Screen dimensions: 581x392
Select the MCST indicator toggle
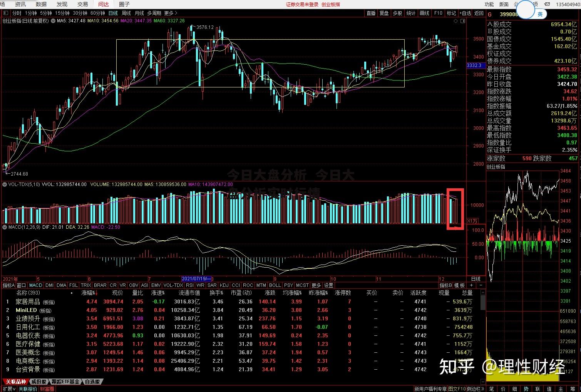click(302, 285)
